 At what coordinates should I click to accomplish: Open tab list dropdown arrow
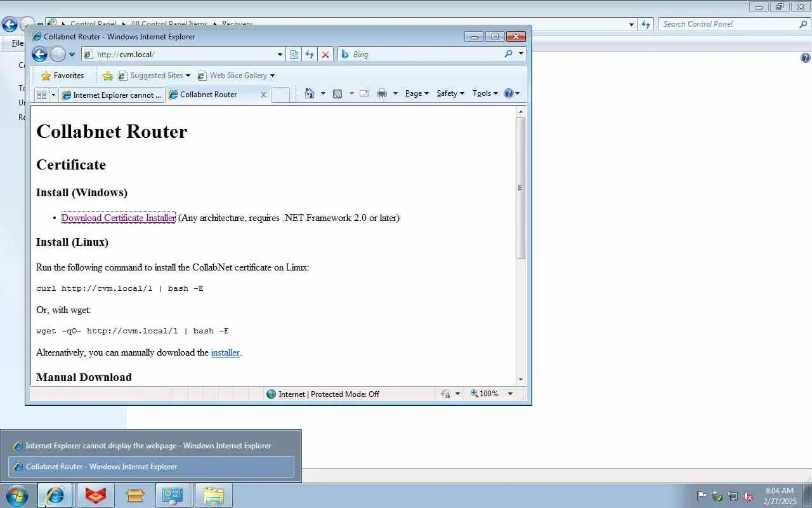pos(53,95)
